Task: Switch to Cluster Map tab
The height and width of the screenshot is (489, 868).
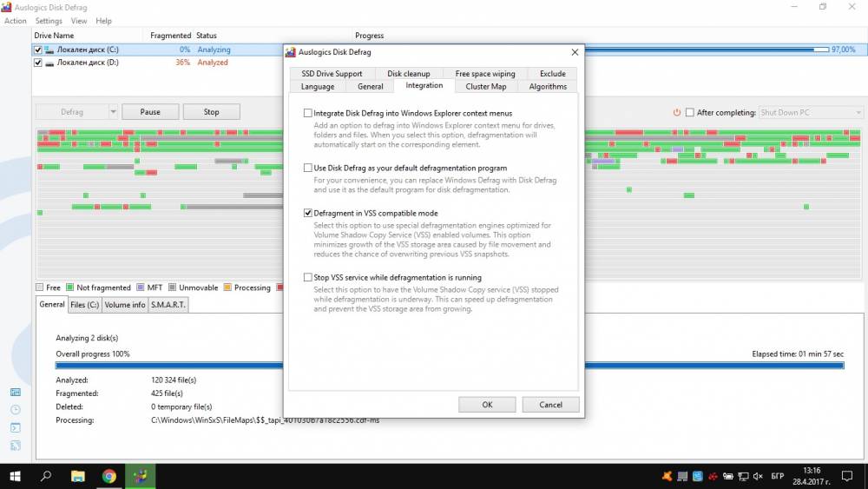Action: pyautogui.click(x=485, y=86)
